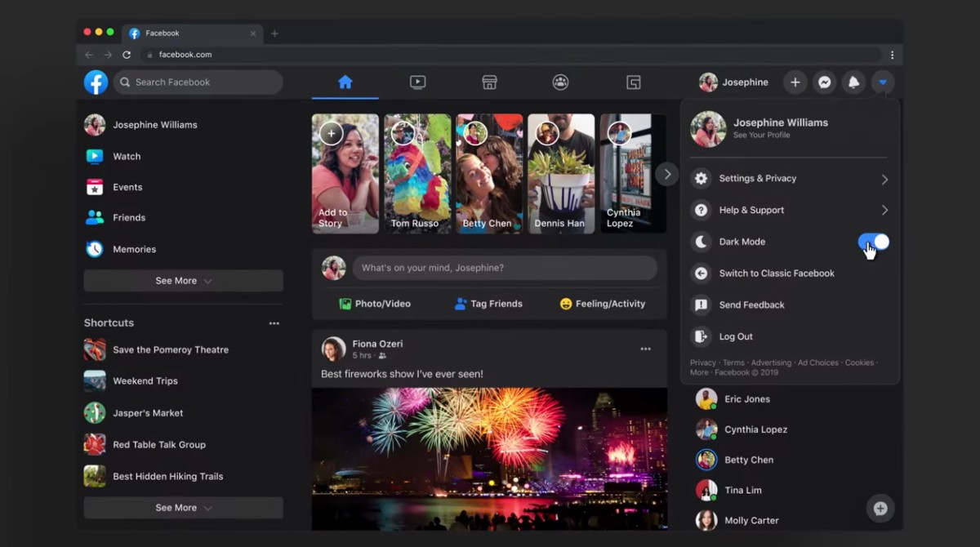Go to the Home tab

(345, 82)
